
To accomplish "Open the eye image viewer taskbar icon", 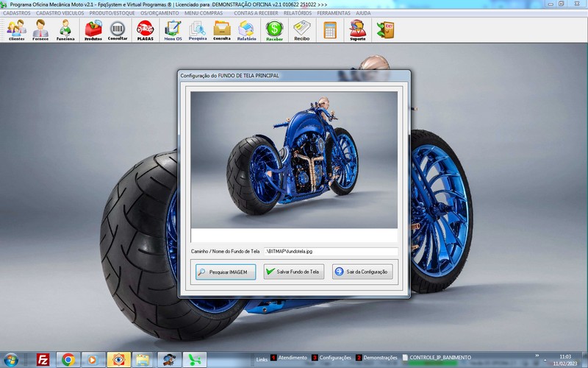I will [x=118, y=360].
